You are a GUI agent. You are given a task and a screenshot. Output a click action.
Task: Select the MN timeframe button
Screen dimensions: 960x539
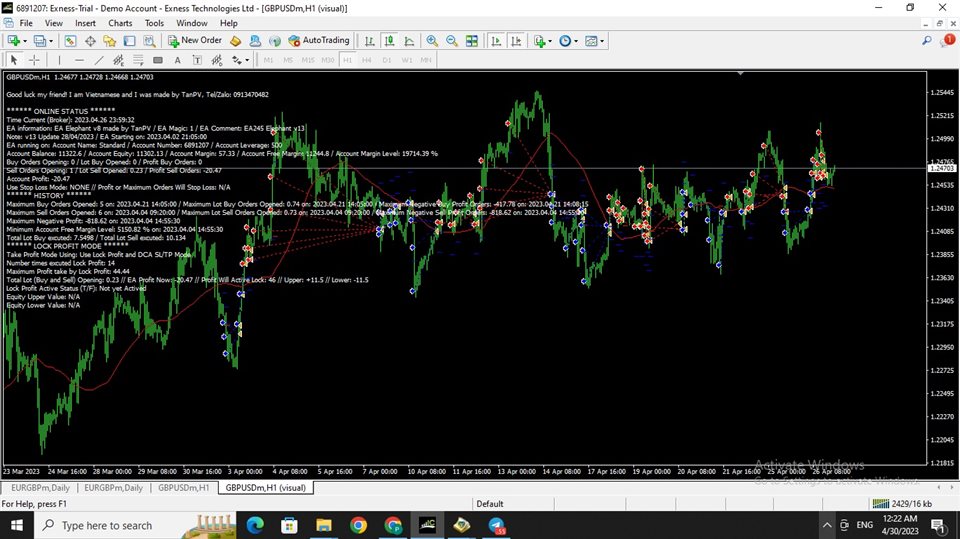tap(426, 60)
